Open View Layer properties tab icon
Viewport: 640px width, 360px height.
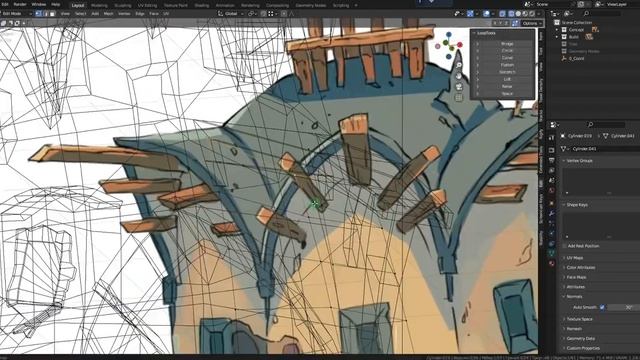551,170
